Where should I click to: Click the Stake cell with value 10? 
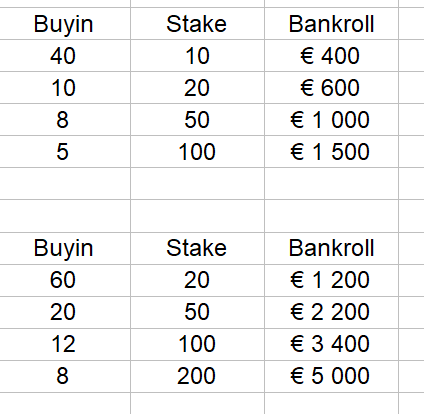pos(197,56)
